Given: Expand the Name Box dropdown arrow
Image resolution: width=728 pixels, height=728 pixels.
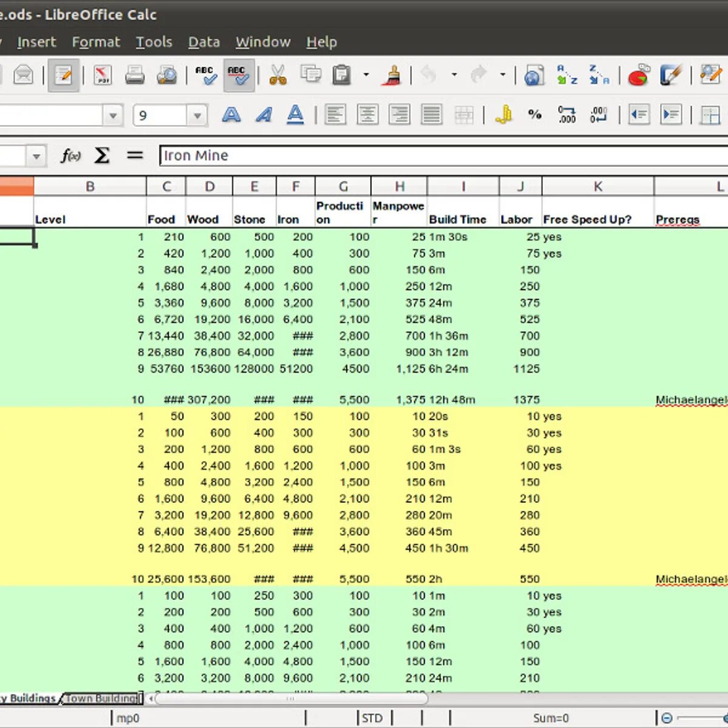Looking at the screenshot, I should (36, 157).
